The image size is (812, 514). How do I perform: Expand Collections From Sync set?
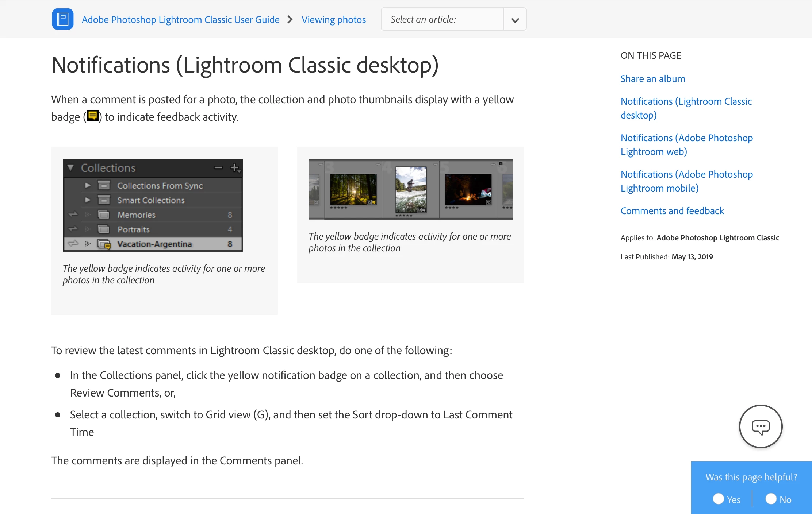pos(88,185)
